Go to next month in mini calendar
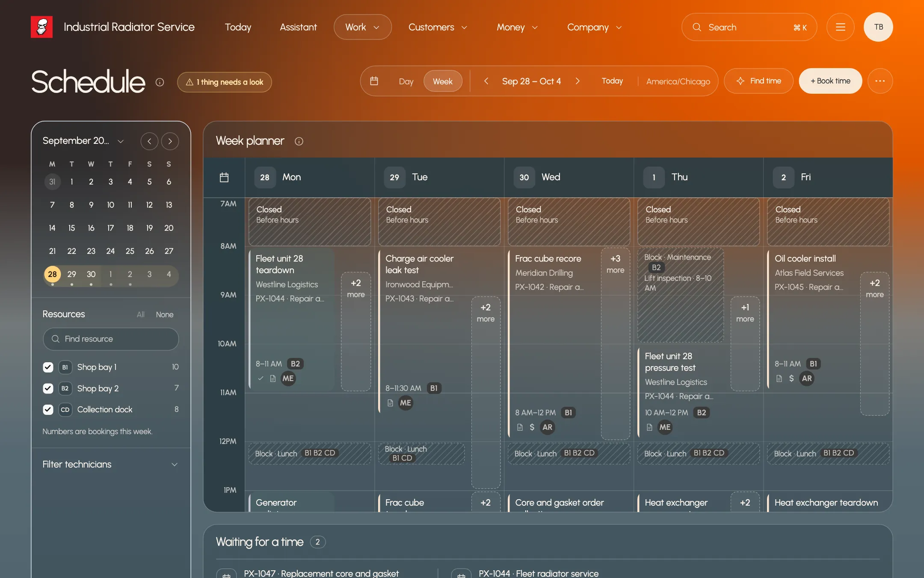 click(x=170, y=141)
